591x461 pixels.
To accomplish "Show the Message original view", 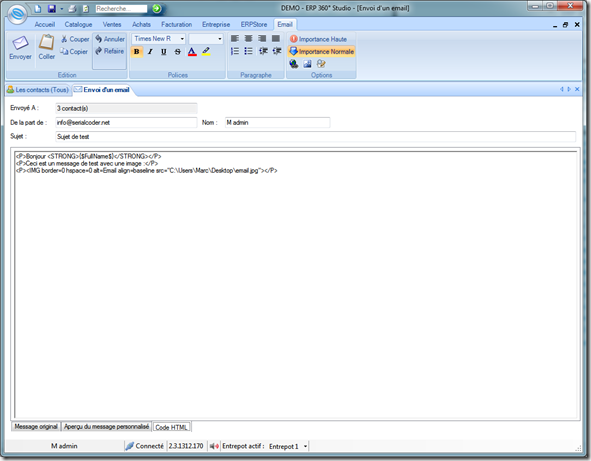I will 36,427.
